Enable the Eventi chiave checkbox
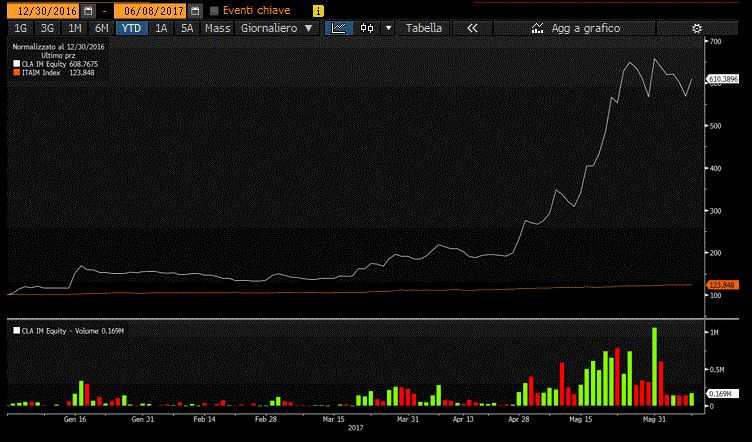752x442 pixels. click(214, 10)
